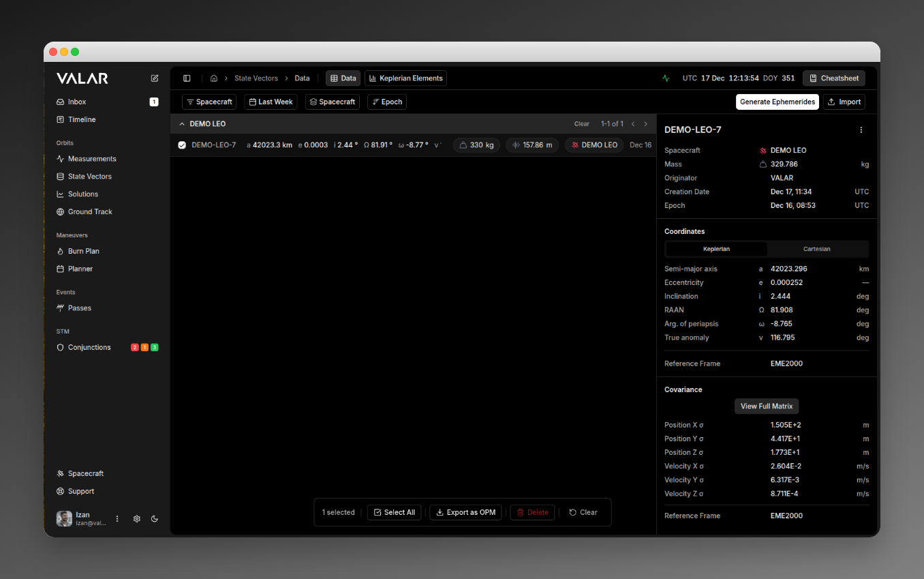Open the Burn Plan page

[84, 251]
